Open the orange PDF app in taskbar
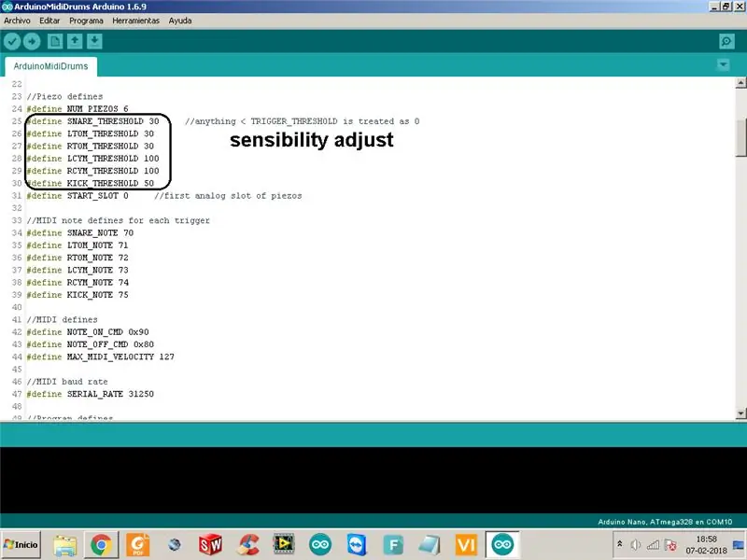 tap(137, 545)
